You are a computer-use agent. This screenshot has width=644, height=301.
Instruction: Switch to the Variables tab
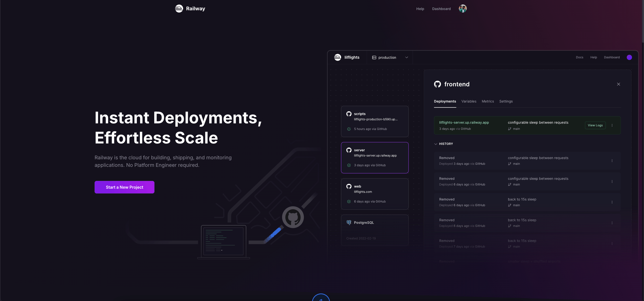(469, 101)
